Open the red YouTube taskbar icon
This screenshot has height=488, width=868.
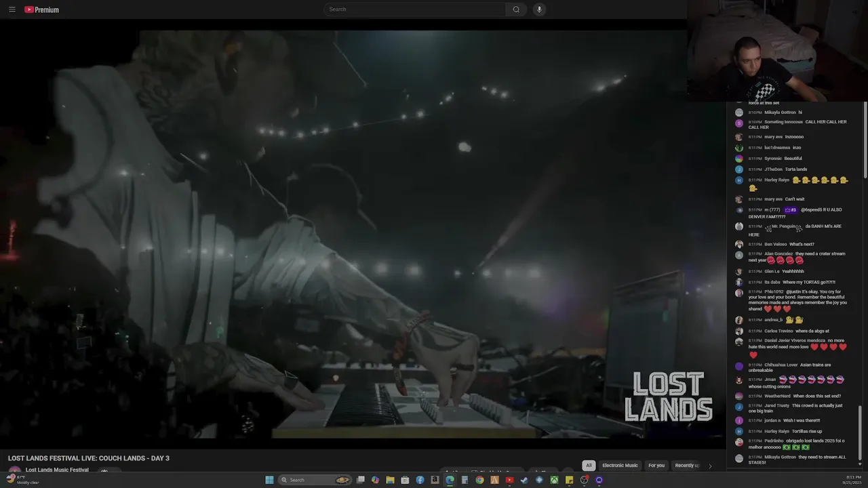coord(509,480)
